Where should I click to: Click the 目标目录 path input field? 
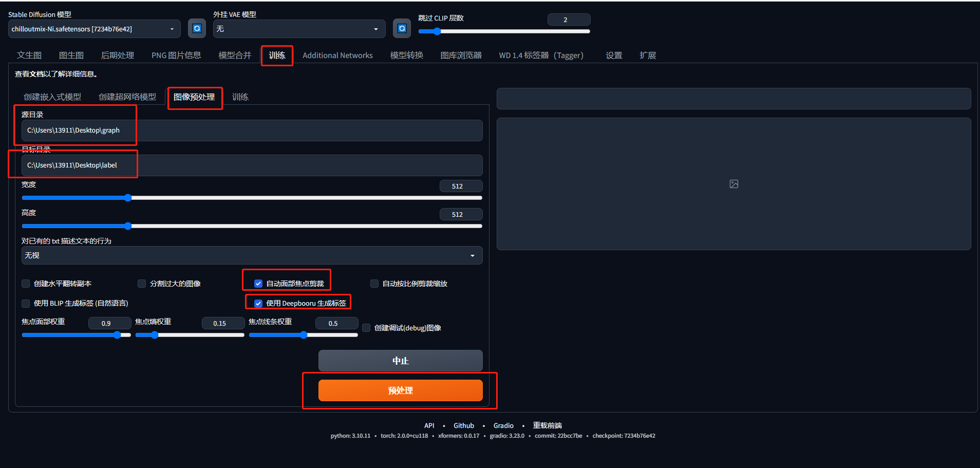(x=252, y=165)
